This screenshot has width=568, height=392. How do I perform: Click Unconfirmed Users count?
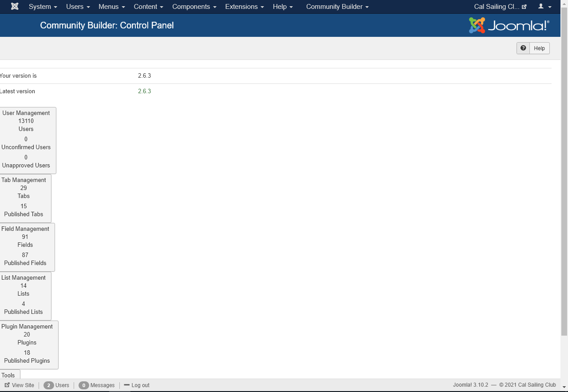26,139
